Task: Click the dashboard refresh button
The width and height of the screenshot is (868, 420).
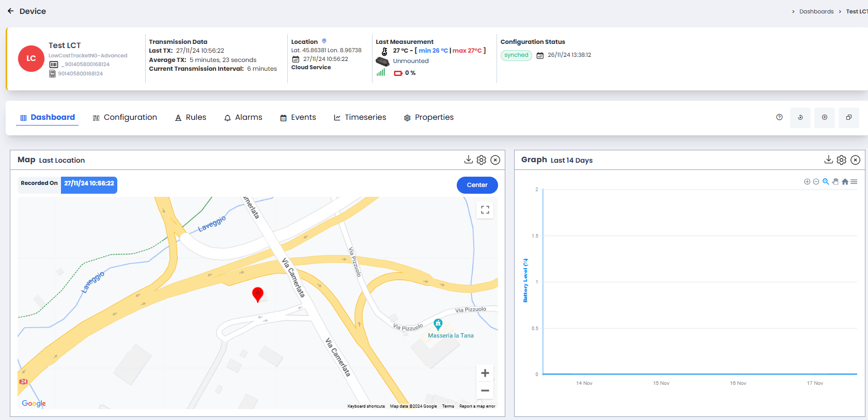Action: pos(800,117)
